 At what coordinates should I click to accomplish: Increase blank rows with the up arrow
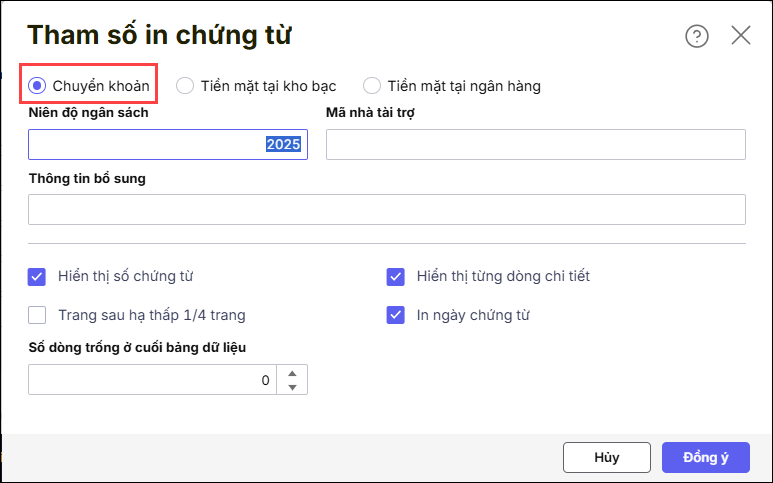[292, 374]
